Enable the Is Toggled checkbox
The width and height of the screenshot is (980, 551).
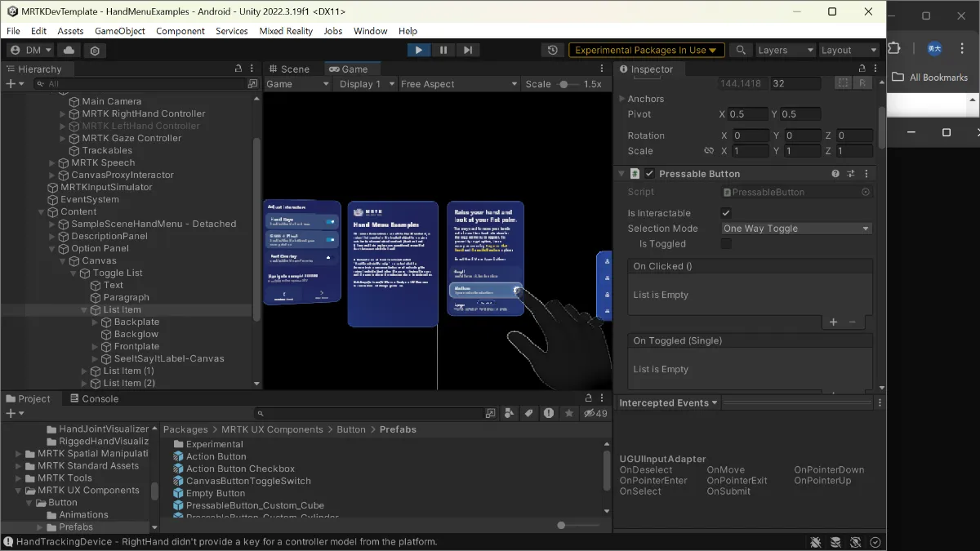point(726,244)
